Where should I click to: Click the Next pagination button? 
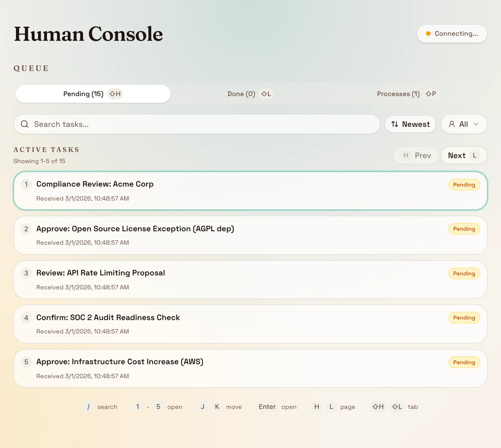click(464, 155)
